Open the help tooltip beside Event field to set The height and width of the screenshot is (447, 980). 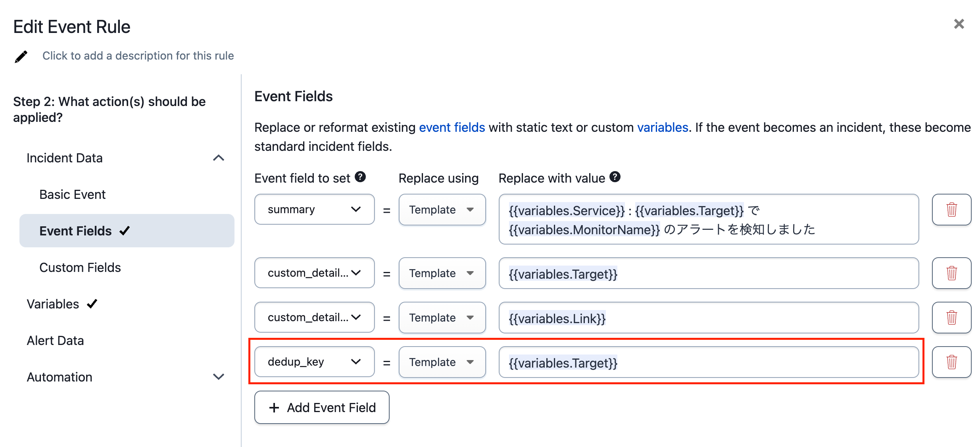(359, 177)
